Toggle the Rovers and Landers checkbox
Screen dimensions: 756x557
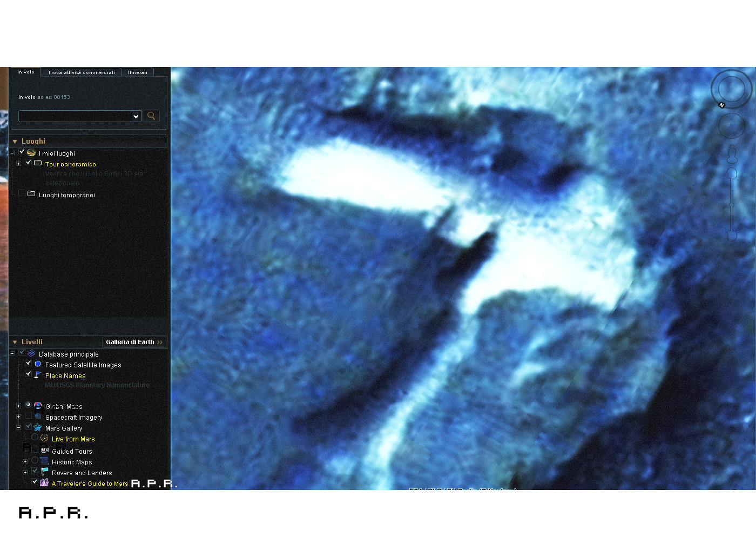35,471
